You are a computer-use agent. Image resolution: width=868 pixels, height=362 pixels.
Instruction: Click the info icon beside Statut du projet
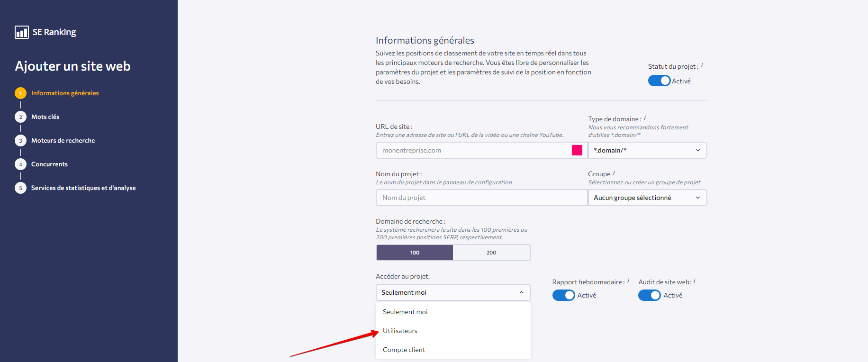coord(702,66)
